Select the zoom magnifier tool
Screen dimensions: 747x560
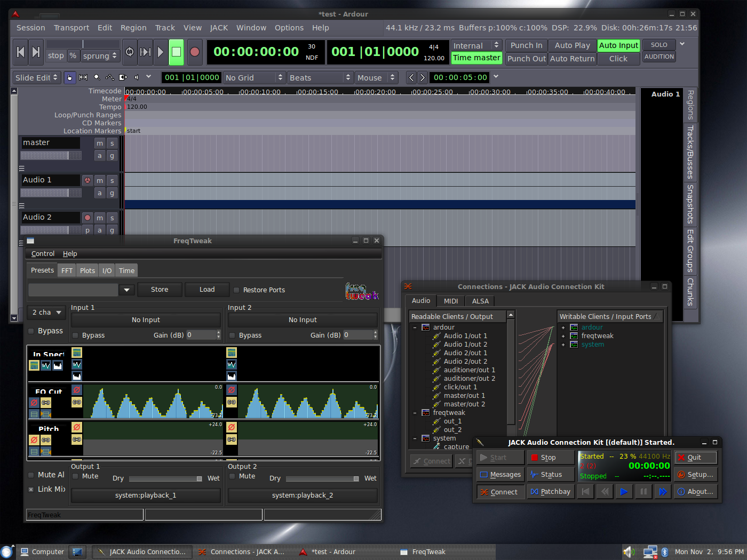97,77
